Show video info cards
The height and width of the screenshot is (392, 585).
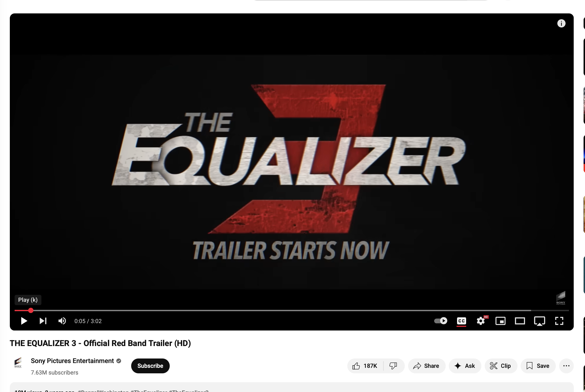tap(561, 23)
